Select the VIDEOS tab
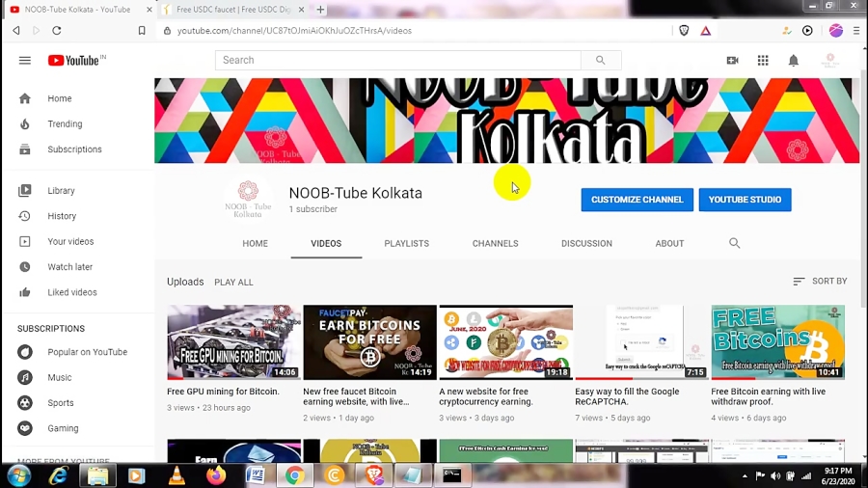Image resolution: width=868 pixels, height=488 pixels. [x=326, y=243]
